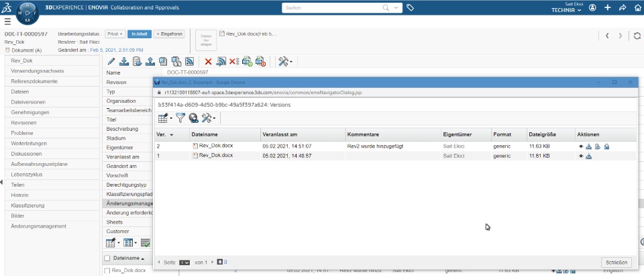Click in the Suchen search field
This screenshot has width=644, height=276.
(x=332, y=7)
